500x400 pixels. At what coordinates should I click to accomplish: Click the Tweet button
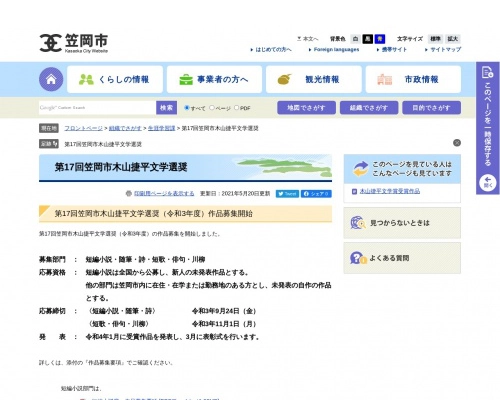(287, 194)
